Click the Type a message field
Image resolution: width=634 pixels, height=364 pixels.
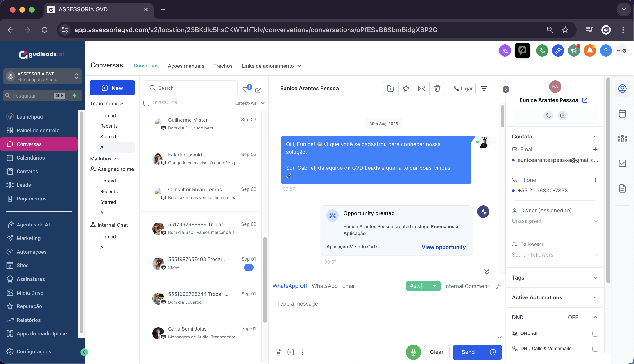point(385,315)
